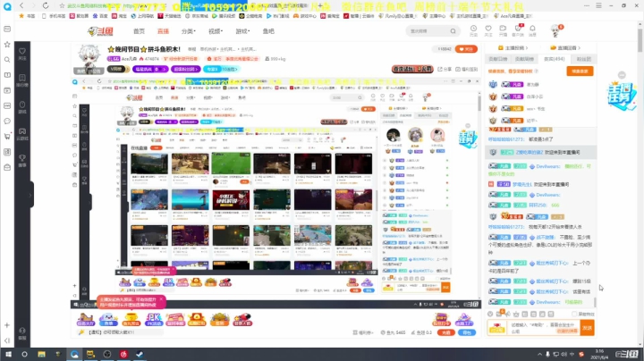This screenshot has height=361, width=644.
Task: Select the 直播 live tab
Action: (x=163, y=31)
